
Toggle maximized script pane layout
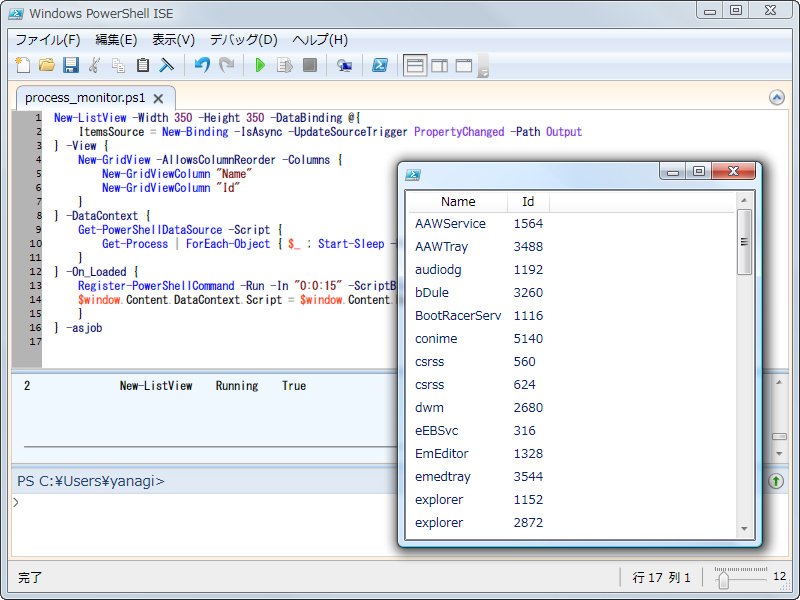(463, 66)
